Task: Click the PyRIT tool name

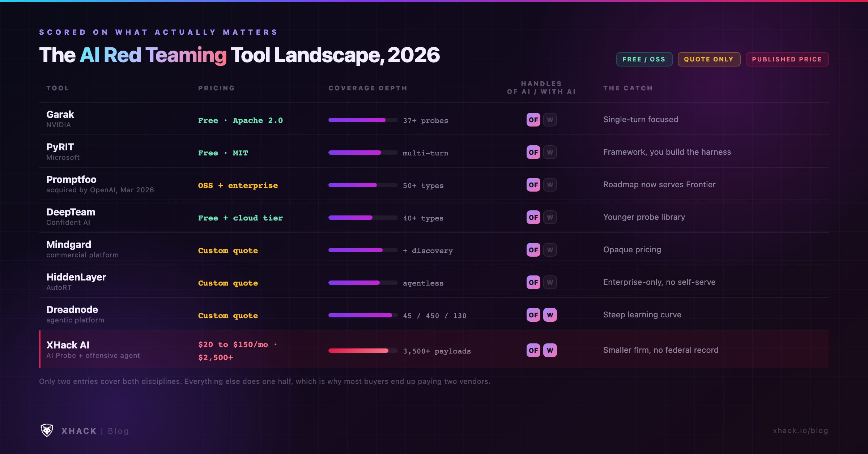Action: point(60,147)
